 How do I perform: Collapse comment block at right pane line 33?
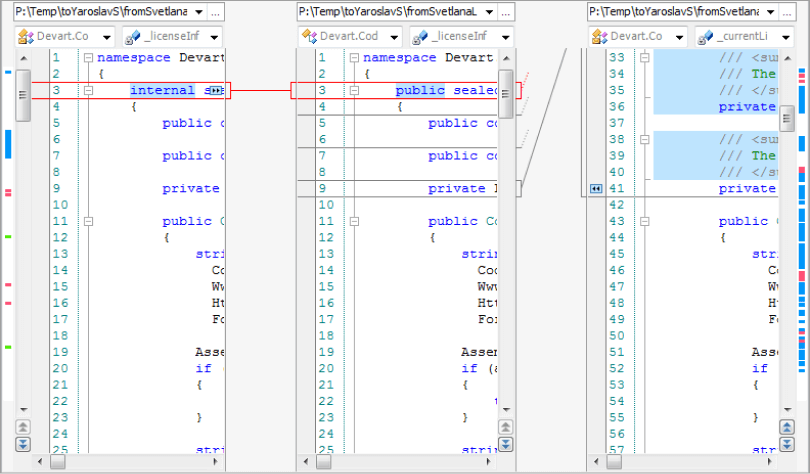click(x=645, y=57)
